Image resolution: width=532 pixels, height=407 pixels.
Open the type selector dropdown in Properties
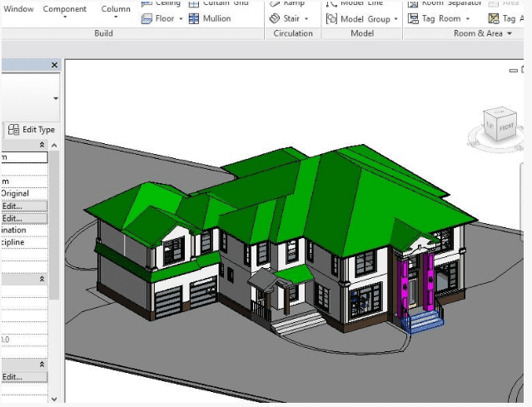pyautogui.click(x=55, y=98)
